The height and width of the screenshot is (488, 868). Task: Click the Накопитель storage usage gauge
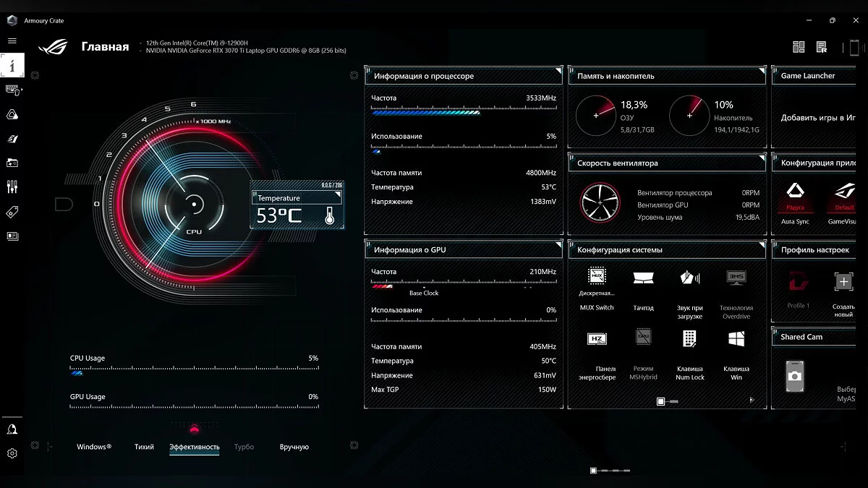689,115
